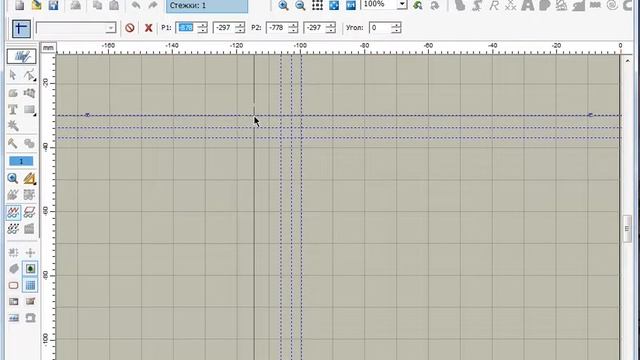Select the text T tool

[13, 109]
